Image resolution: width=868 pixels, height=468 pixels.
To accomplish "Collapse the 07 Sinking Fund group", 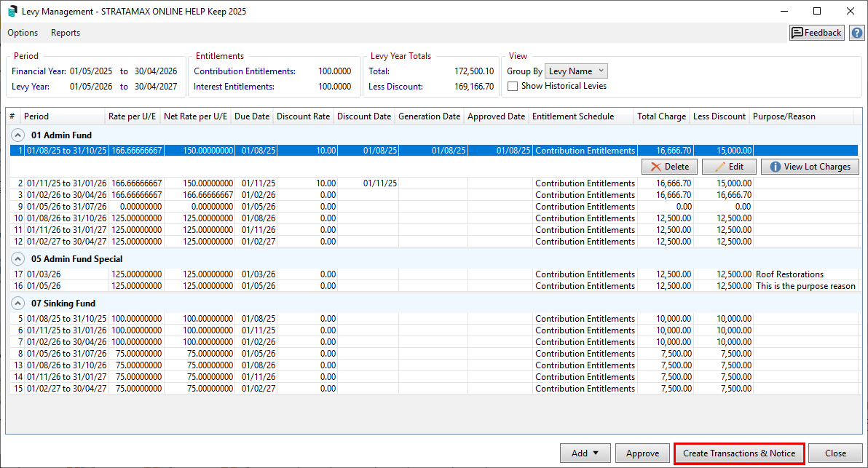I will tap(17, 304).
